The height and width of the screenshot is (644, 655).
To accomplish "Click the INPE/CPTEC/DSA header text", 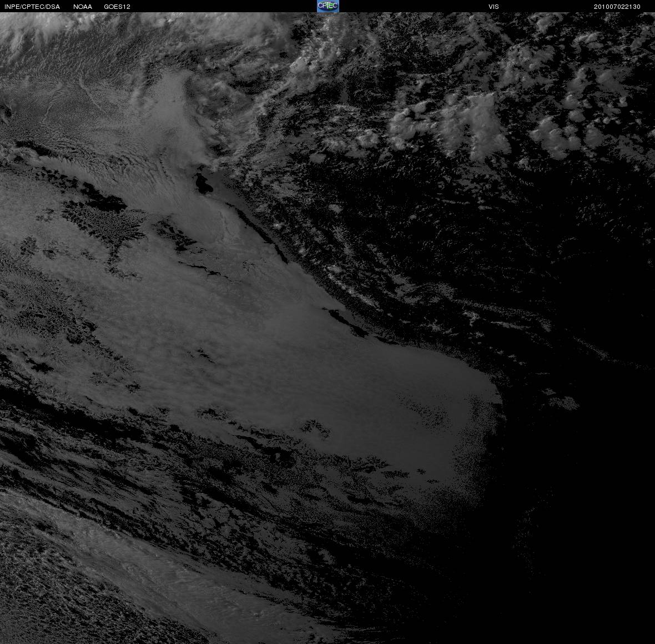I will pos(32,7).
